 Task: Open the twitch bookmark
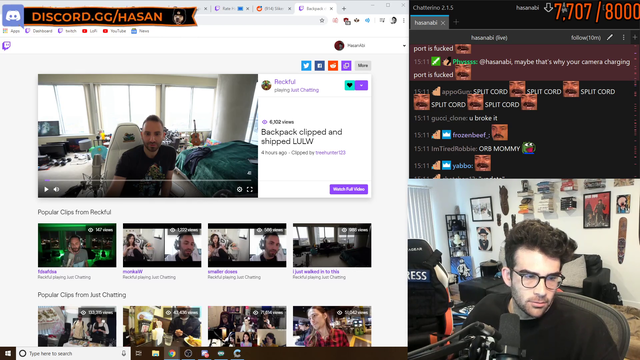(x=67, y=31)
